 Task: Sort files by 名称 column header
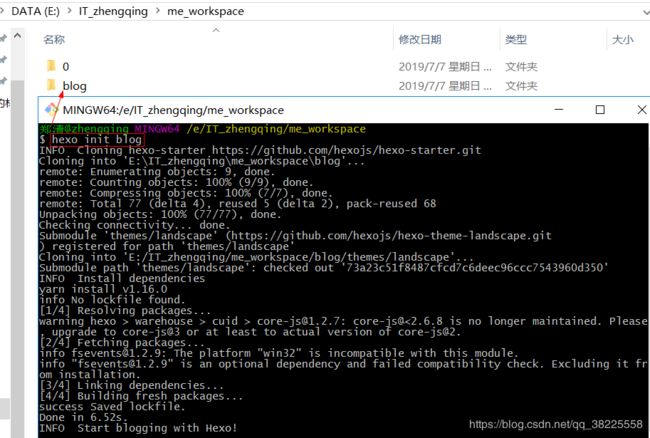click(54, 40)
